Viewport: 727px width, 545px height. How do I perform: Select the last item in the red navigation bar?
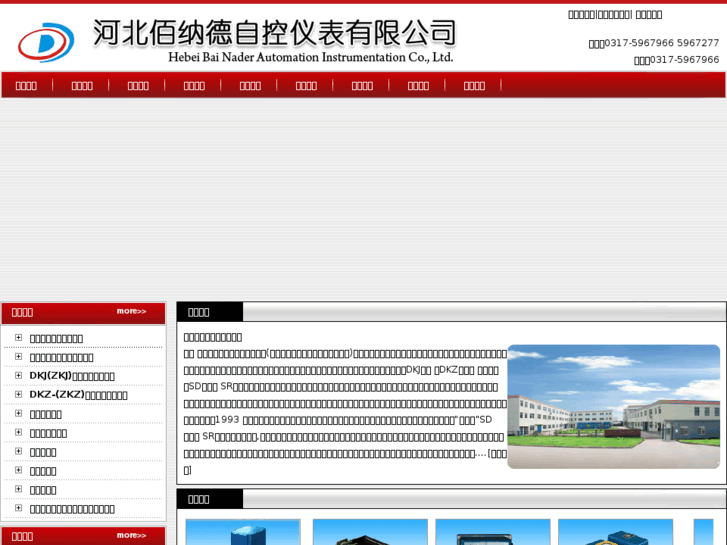click(x=474, y=86)
